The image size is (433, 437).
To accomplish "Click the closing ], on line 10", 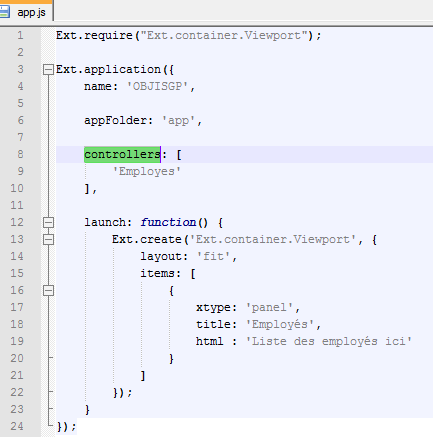I will point(91,189).
